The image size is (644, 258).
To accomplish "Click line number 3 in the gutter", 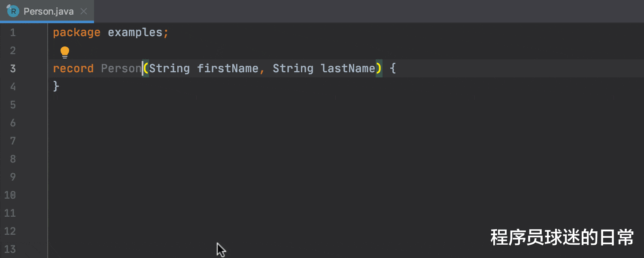I will click(12, 69).
